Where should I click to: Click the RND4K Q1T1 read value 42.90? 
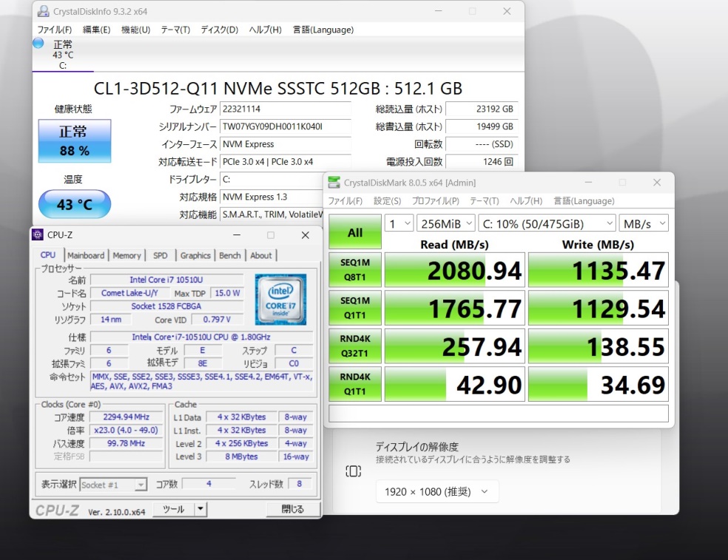(455, 384)
